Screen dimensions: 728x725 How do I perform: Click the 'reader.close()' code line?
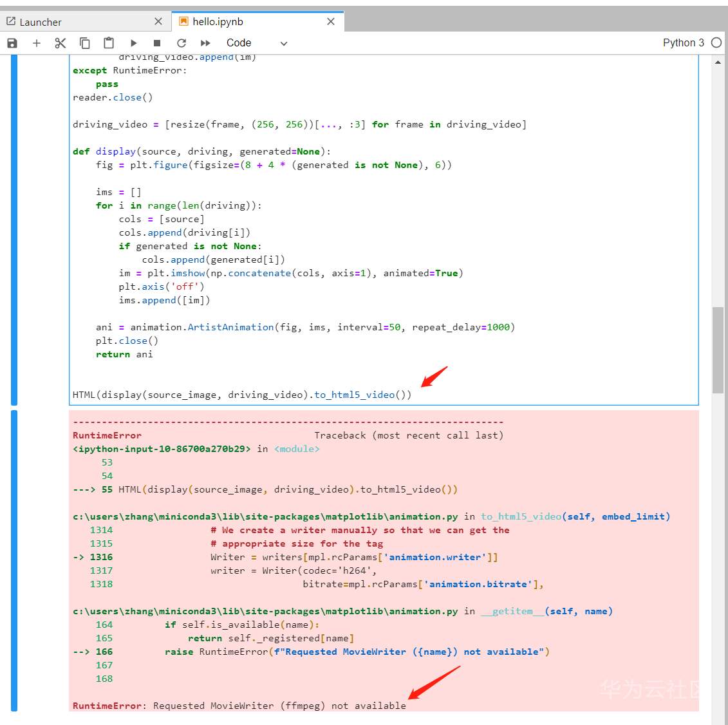point(113,97)
